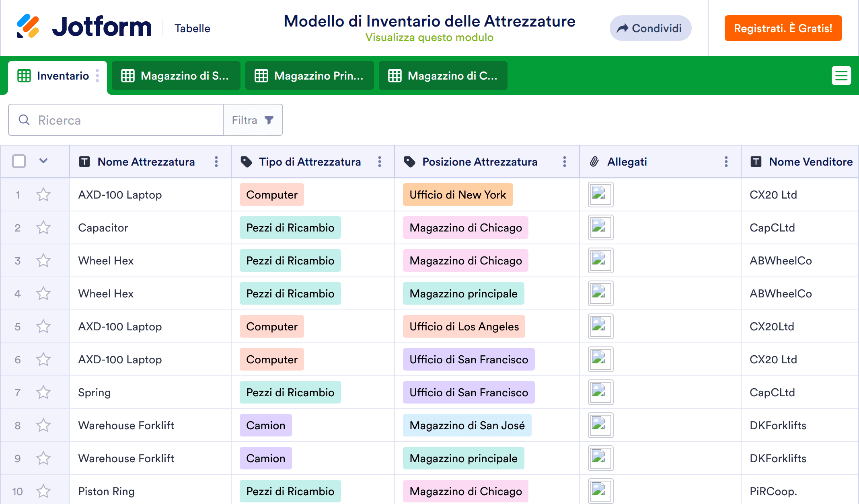This screenshot has width=859, height=504.
Task: Follow the Visualizza questo modulo link
Action: pos(429,37)
